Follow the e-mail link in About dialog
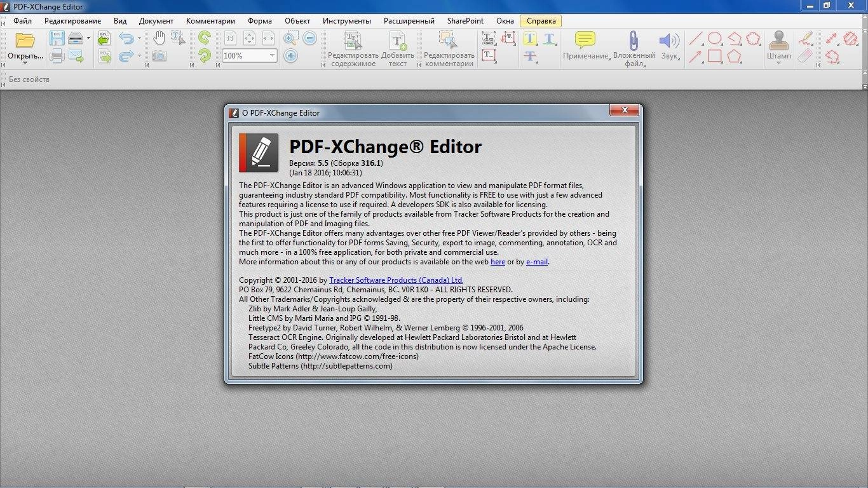This screenshot has height=488, width=868. 537,262
